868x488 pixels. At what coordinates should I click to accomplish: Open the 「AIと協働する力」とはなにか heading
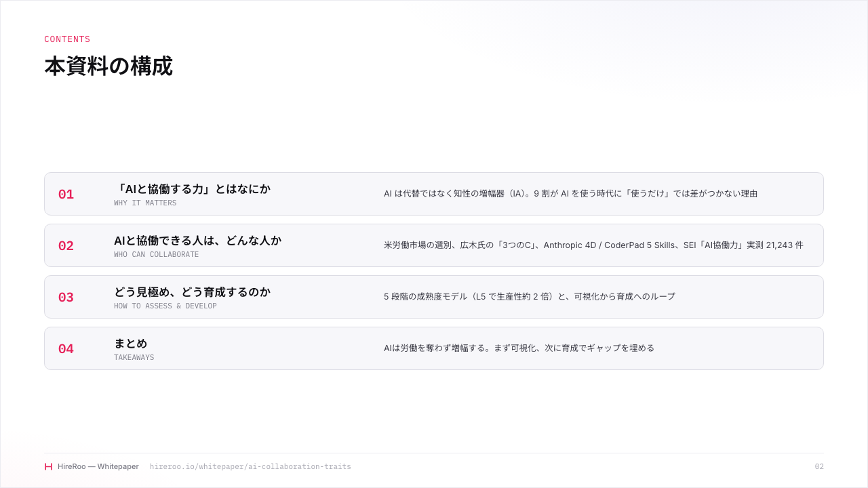tap(192, 189)
